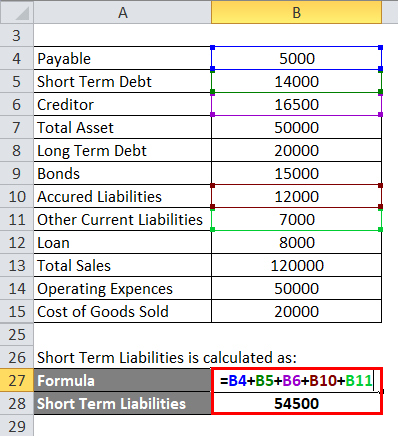
Task: Select row 27 header
Action: pyautogui.click(x=17, y=380)
